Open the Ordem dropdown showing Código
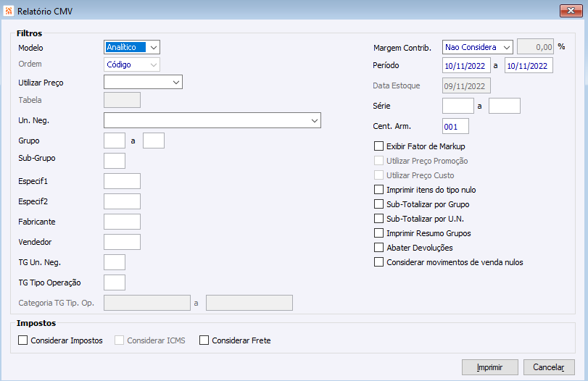This screenshot has width=588, height=381. click(132, 64)
